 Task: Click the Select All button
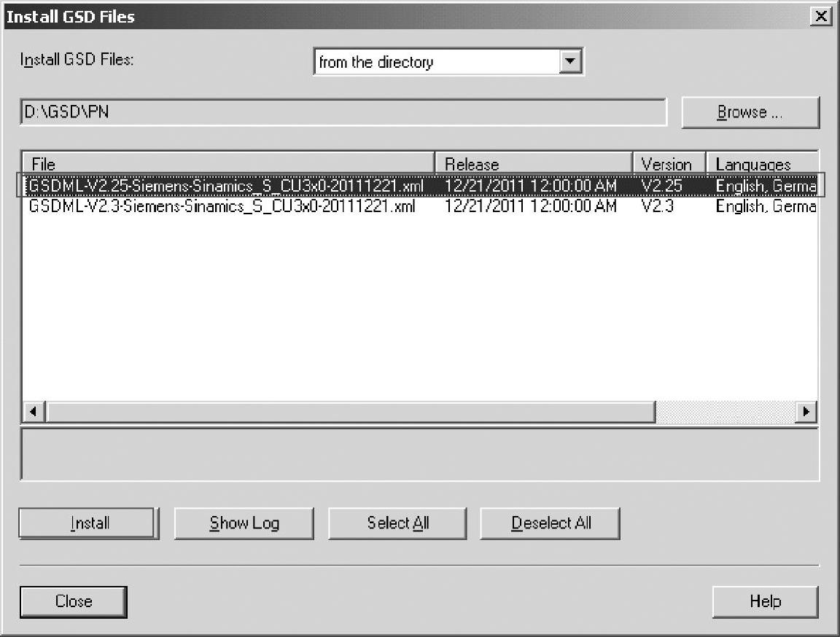397,523
